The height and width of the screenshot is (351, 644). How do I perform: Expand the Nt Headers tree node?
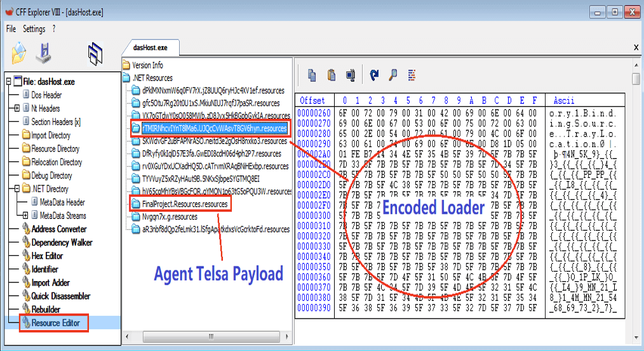(x=17, y=109)
